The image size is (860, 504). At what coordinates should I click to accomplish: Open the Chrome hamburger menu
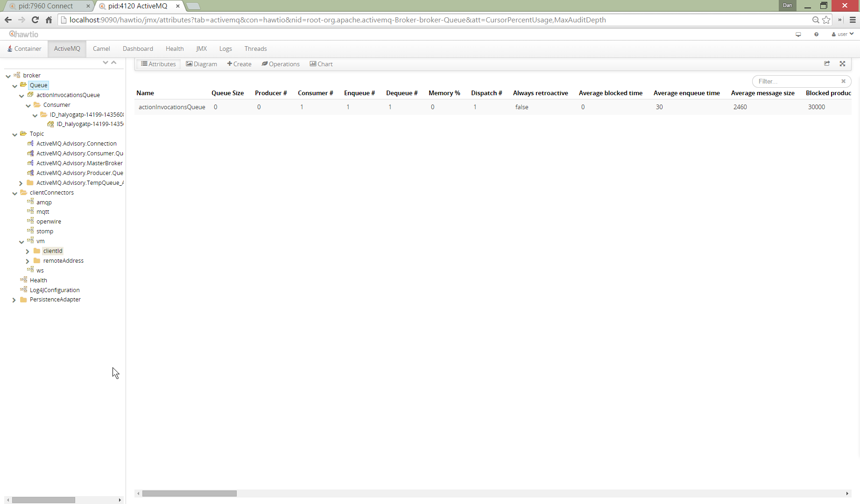point(853,20)
